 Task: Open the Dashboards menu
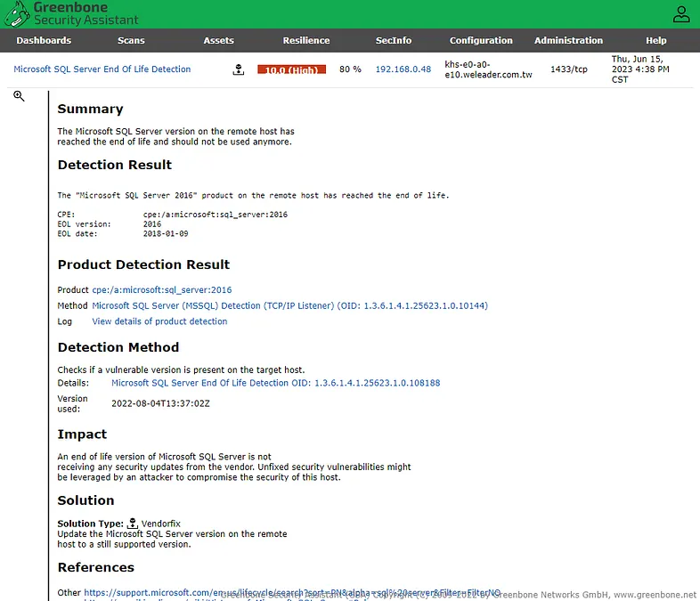(x=44, y=41)
